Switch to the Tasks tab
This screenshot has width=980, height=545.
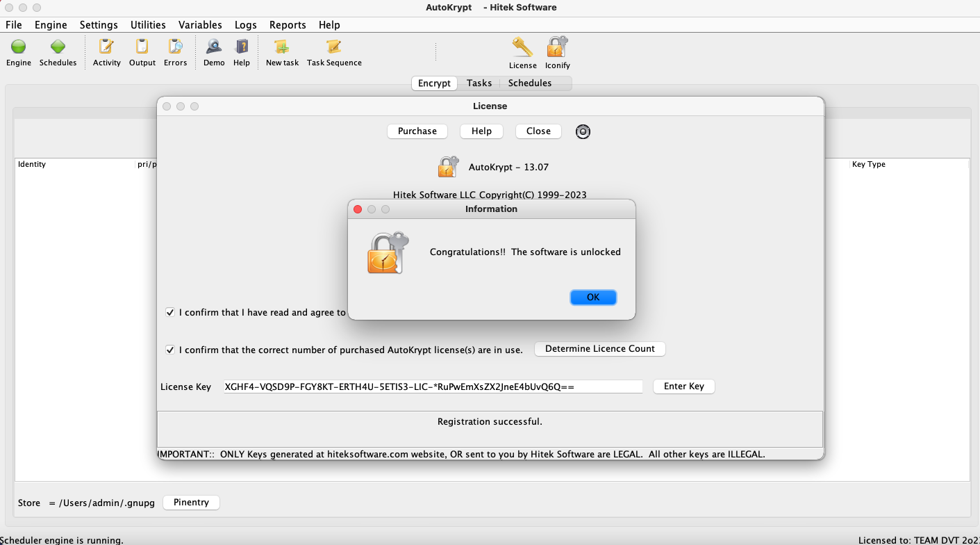(479, 83)
